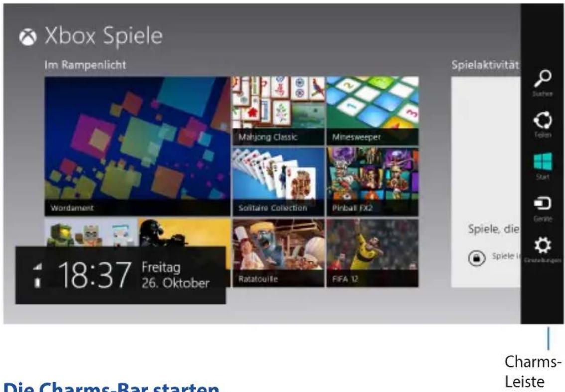565x392 pixels.
Task: Click the 'Spiele, die' text line
Action: tap(494, 229)
